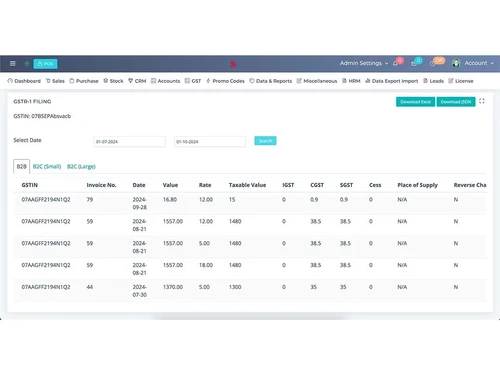The width and height of the screenshot is (500, 375).
Task: Click the horizontal scrollbar below the table
Action: pyautogui.click(x=250, y=318)
